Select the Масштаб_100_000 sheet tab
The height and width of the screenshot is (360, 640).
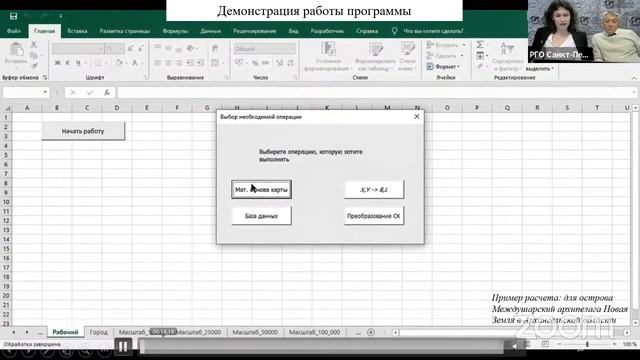coord(314,332)
